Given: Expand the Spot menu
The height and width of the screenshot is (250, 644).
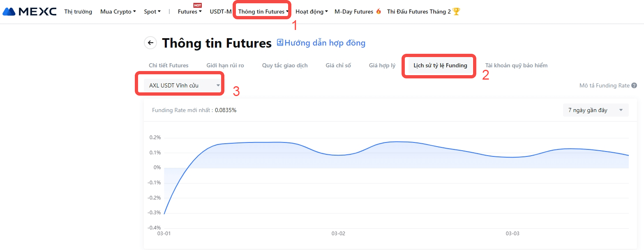Looking at the screenshot, I should [x=152, y=11].
